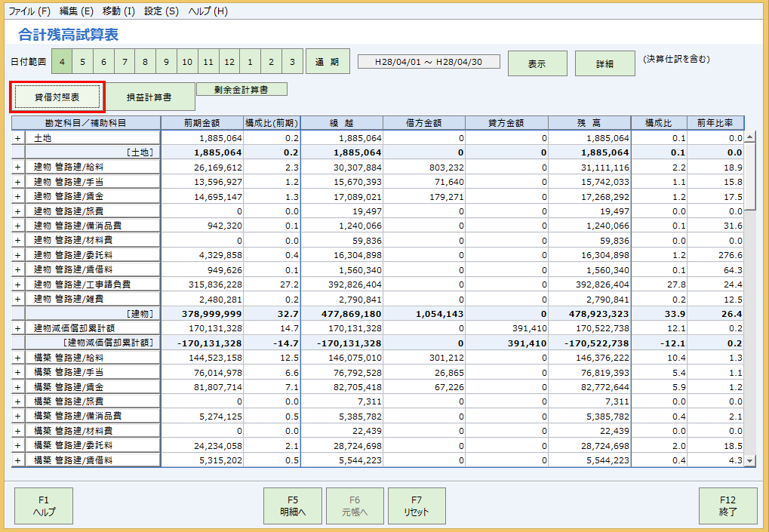Select the 通期 period button
The width and height of the screenshot is (769, 532).
[x=328, y=63]
